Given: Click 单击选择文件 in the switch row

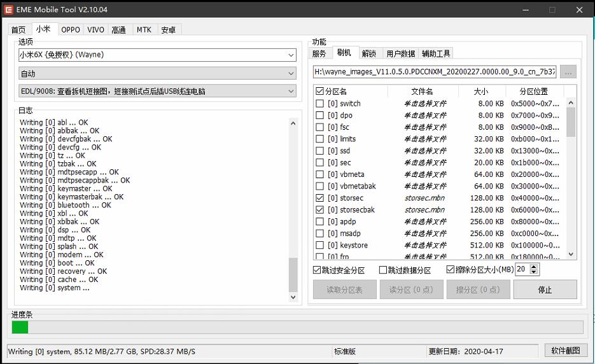Looking at the screenshot, I should (x=425, y=104).
